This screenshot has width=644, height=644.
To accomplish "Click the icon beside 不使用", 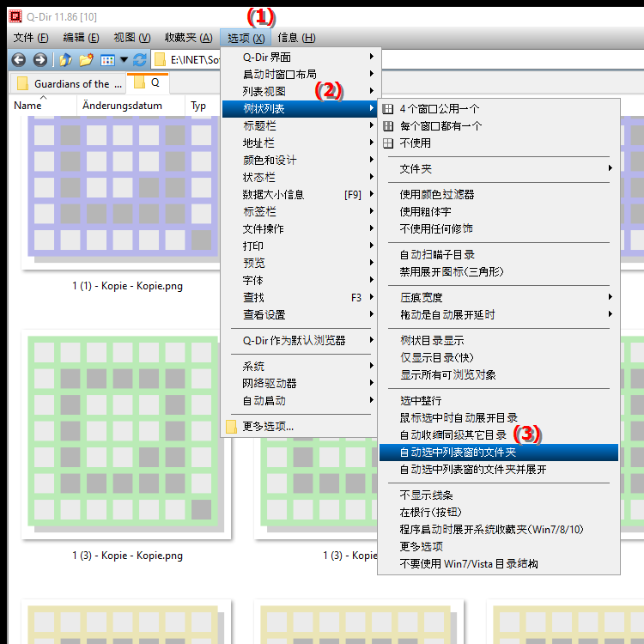I will [388, 143].
